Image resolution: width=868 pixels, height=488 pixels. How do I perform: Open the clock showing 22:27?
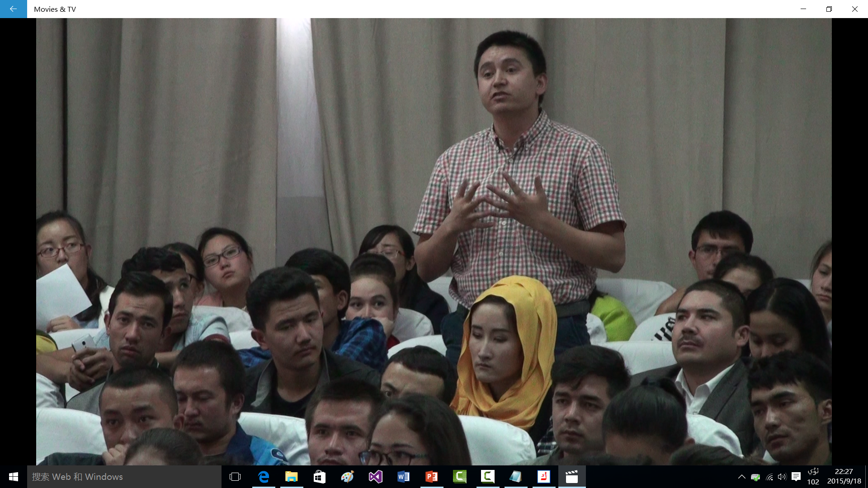point(844,477)
